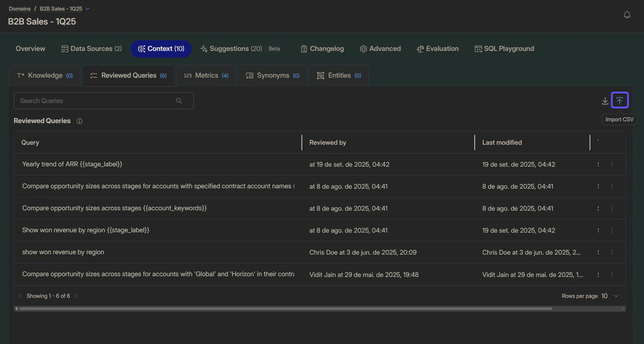Image resolution: width=644 pixels, height=344 pixels.
Task: Select the Context (10) tab
Action: (x=161, y=49)
